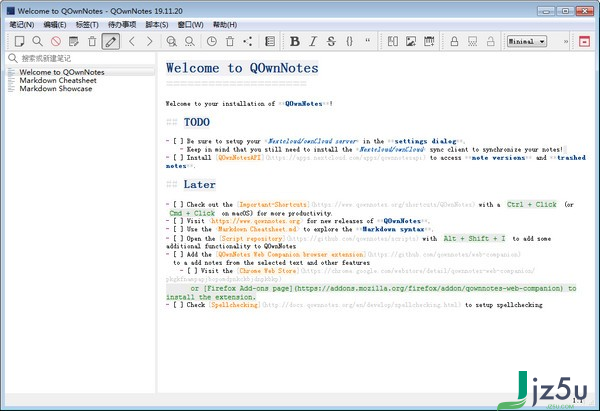Image resolution: width=600 pixels, height=411 pixels.
Task: Open the 标签(T) menu
Action: (x=87, y=24)
